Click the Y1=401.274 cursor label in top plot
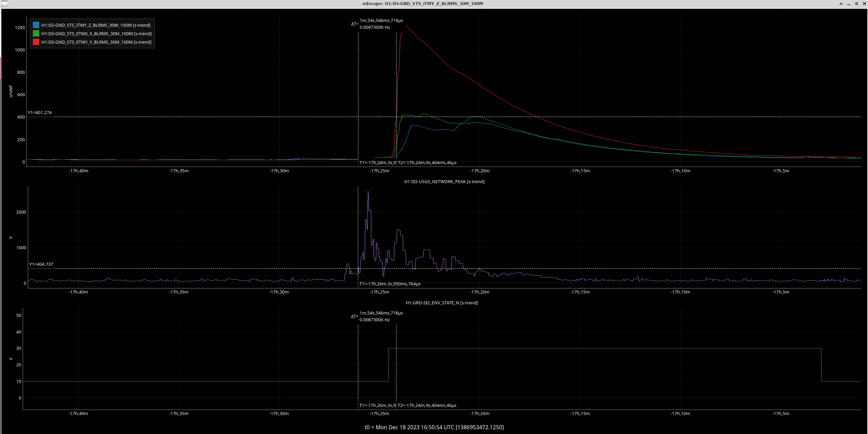 tap(40, 112)
